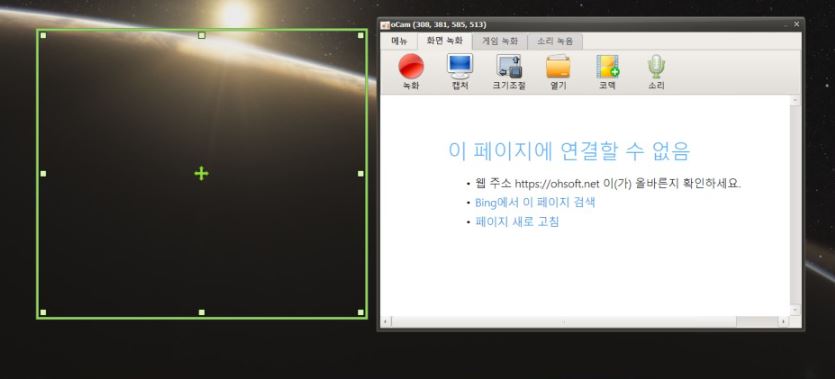Click the oCam app icon in the title bar
This screenshot has height=379, width=835.
point(385,25)
